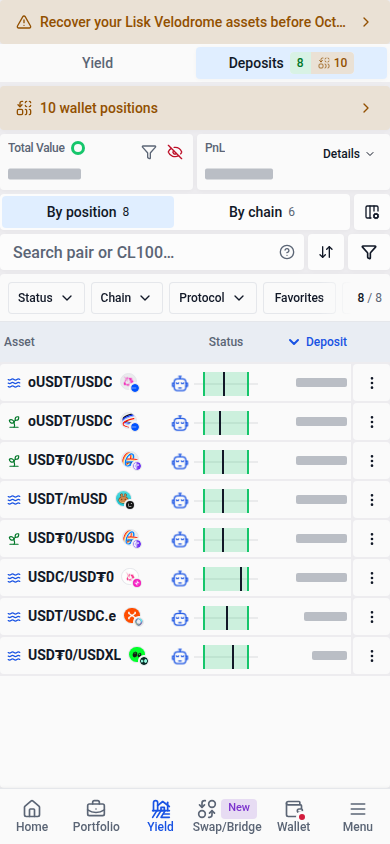Select the By chain view

[262, 212]
